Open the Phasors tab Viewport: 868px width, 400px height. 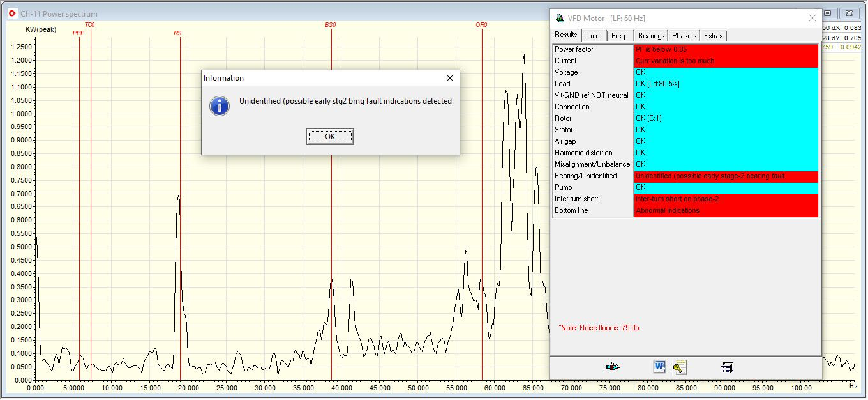click(684, 36)
